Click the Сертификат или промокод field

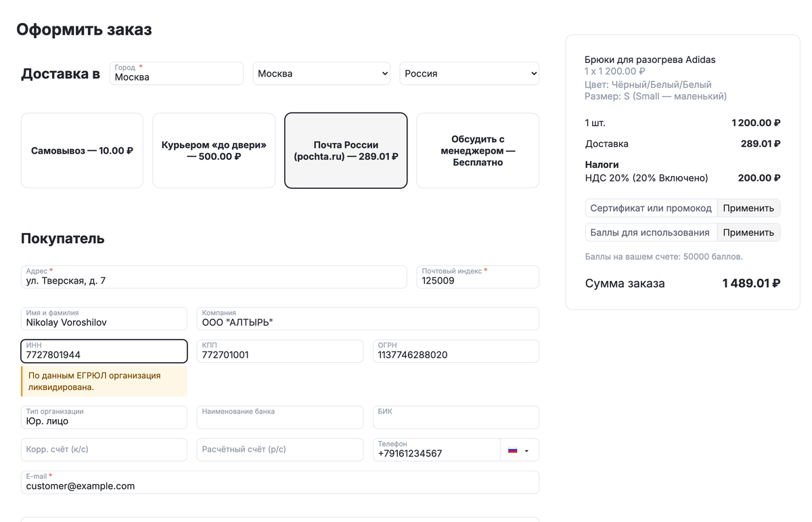click(x=651, y=208)
